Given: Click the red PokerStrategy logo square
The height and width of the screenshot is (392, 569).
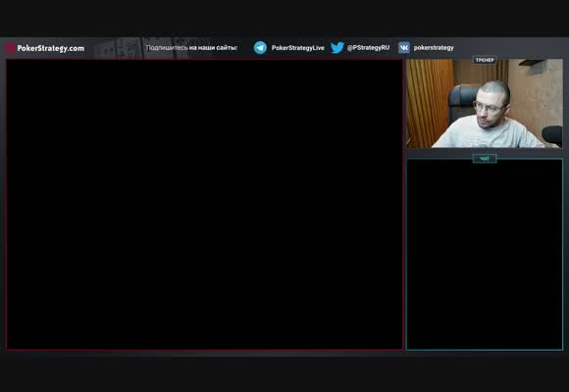Looking at the screenshot, I should [11, 48].
